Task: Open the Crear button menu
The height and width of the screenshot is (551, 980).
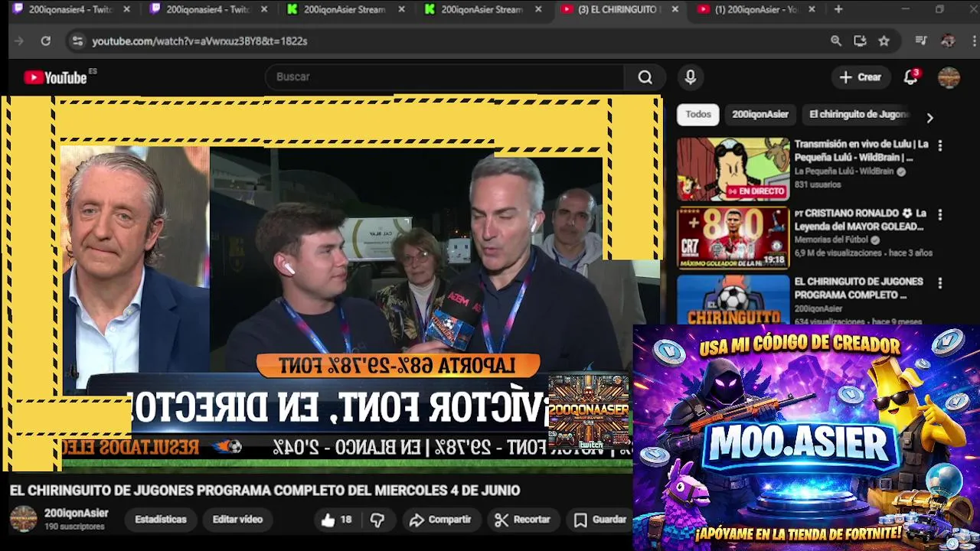Action: tap(861, 77)
